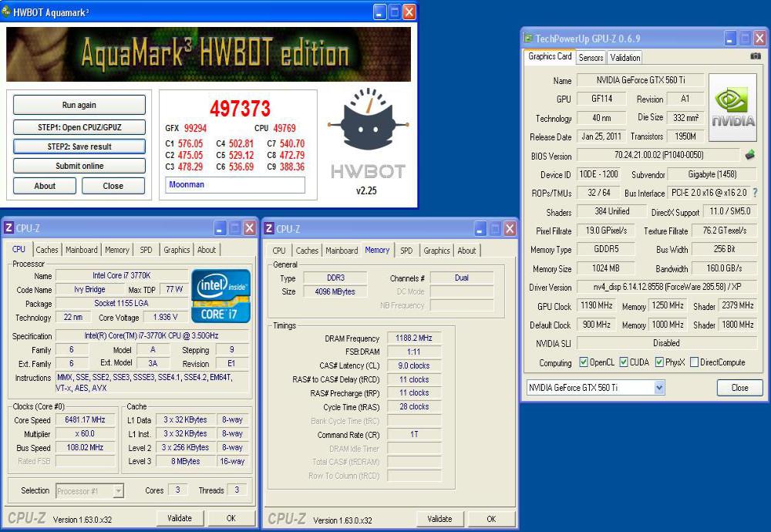Open the Mainboard tab in CPU-Z Memory window
The image size is (771, 532).
(342, 251)
